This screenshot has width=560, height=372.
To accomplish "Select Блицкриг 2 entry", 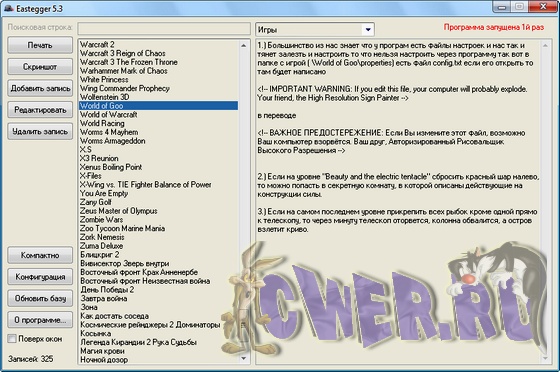I will coord(158,255).
